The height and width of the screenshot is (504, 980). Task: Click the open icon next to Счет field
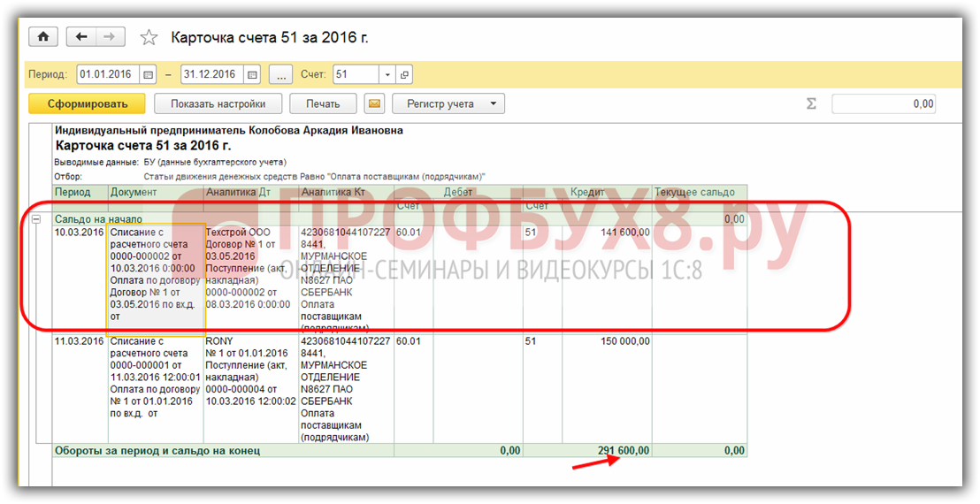(x=404, y=74)
